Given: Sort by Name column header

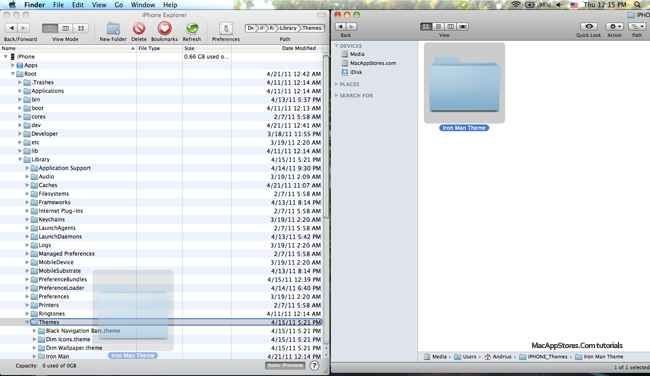Looking at the screenshot, I should tap(68, 48).
